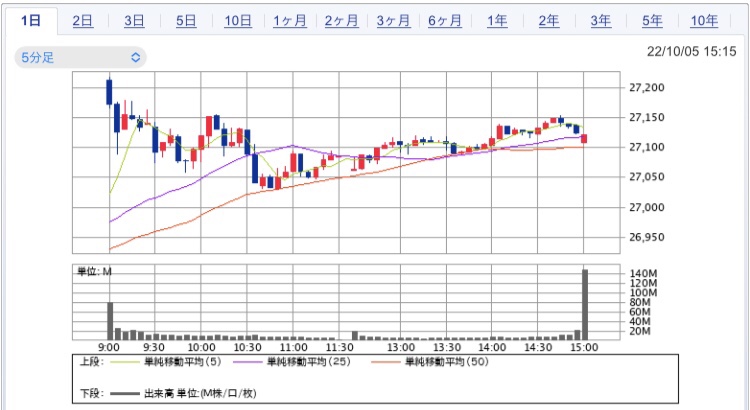This screenshot has width=750, height=410.
Task: Click the 14:30 time axis label
Action: (x=538, y=348)
